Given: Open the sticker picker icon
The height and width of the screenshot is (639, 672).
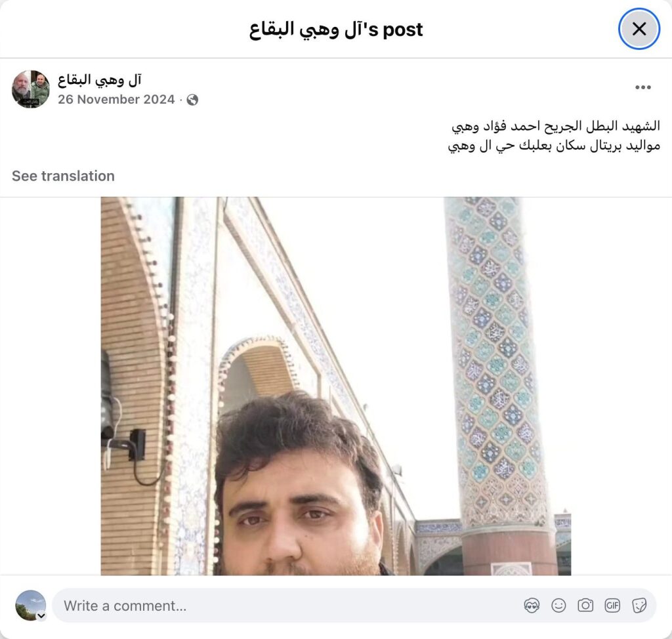Looking at the screenshot, I should point(639,606).
